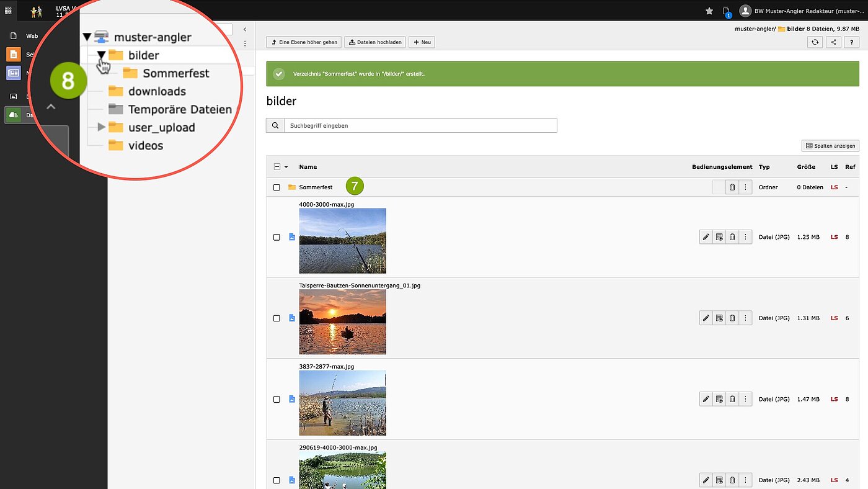Open more actions for Talsperre-Bautzen-Sonnenuntergang_01.jpg
This screenshot has height=489, width=868.
[745, 318]
